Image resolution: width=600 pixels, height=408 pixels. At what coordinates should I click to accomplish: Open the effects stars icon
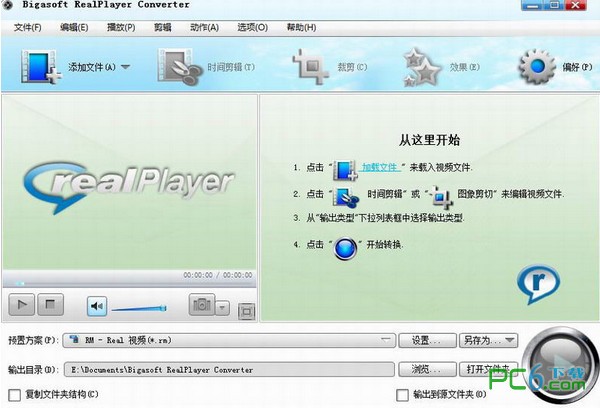422,67
